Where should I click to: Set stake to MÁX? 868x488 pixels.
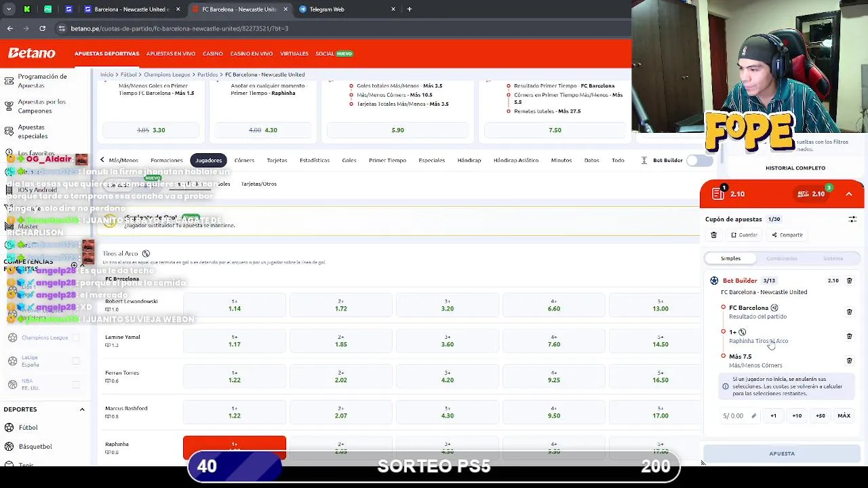coord(844,415)
